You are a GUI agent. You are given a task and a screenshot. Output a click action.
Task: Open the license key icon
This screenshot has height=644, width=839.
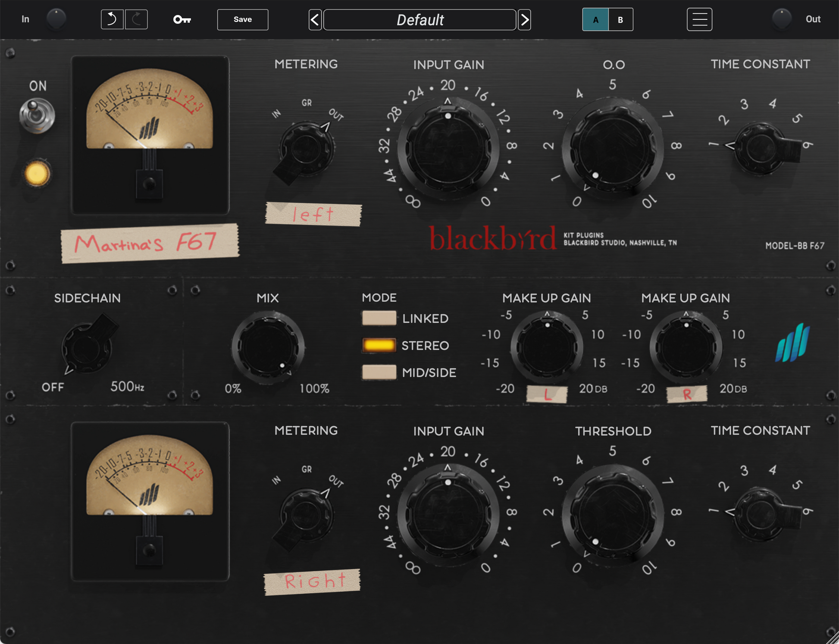coord(182,19)
